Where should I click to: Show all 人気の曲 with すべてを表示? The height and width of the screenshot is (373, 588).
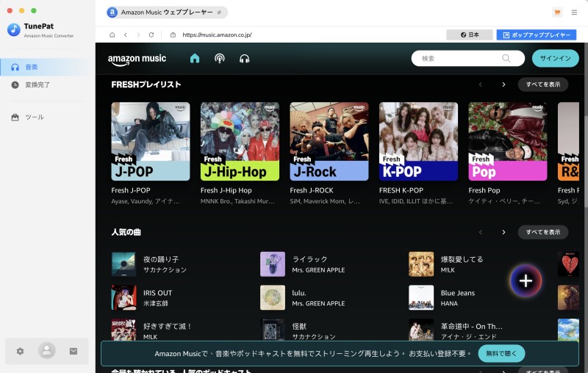[543, 232]
